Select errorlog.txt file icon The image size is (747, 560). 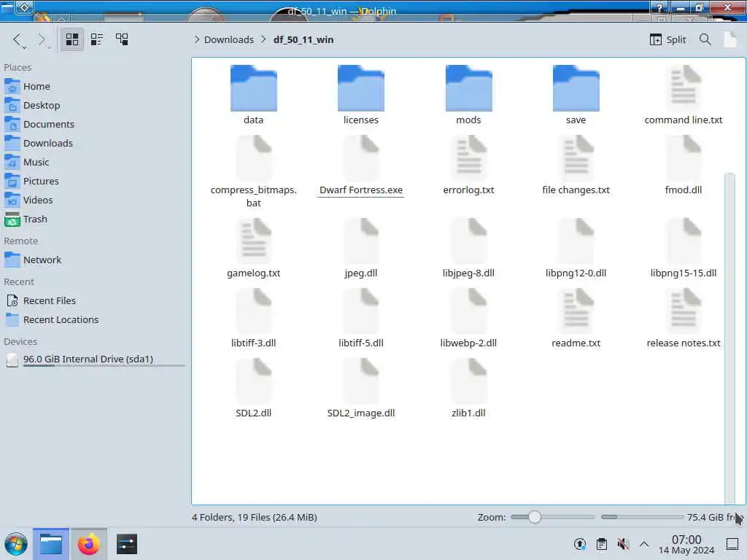pyautogui.click(x=468, y=157)
